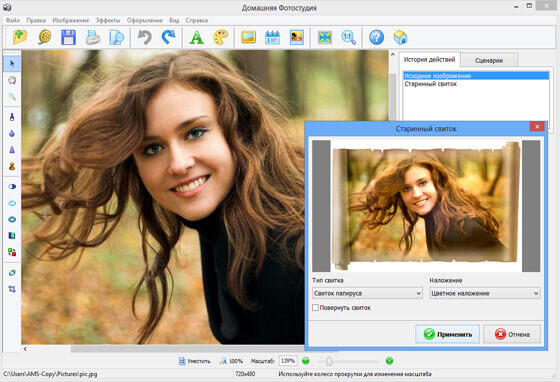The width and height of the screenshot is (560, 382).
Task: Click the 1:1 zoom magnifier icon
Action: (349, 37)
